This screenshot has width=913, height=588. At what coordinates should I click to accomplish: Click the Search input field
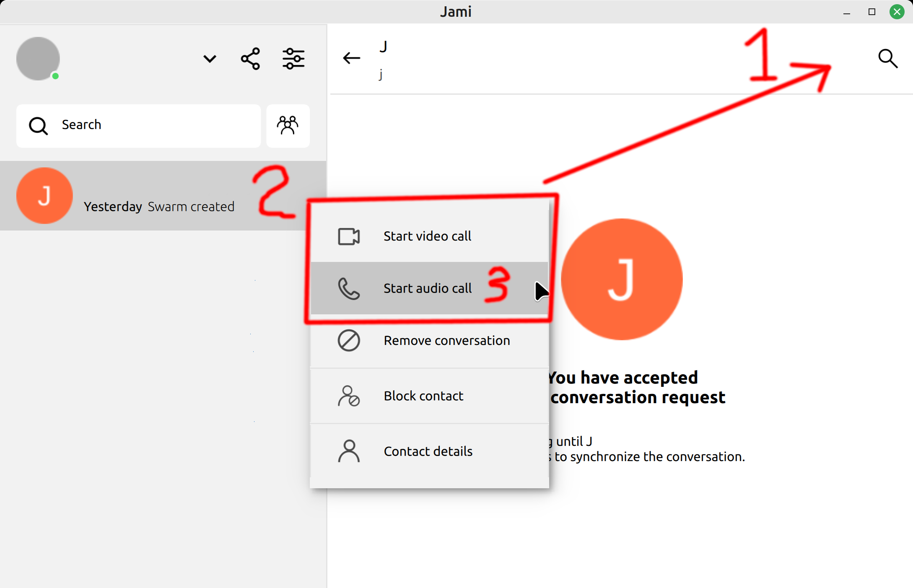138,125
